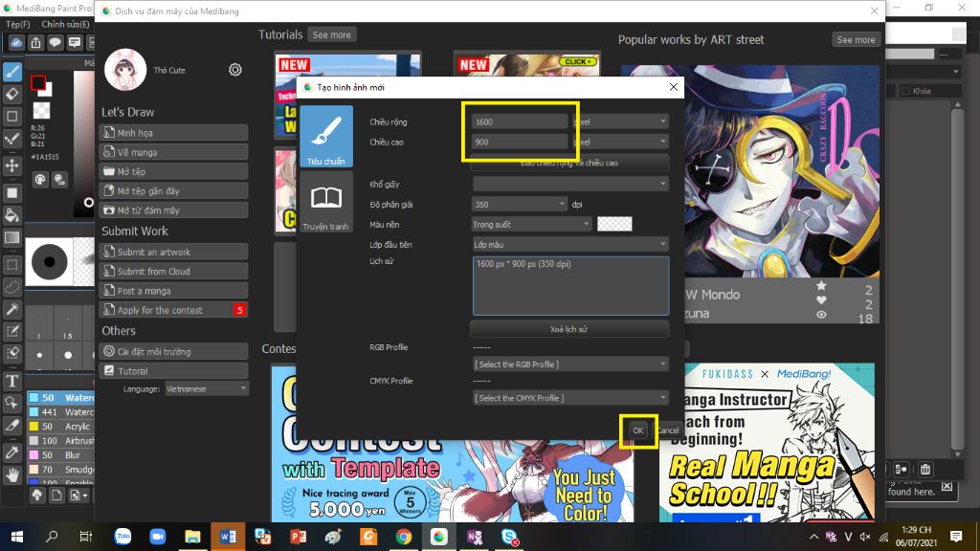Click the red foreground color swatch
The height and width of the screenshot is (551, 980).
coord(37,82)
